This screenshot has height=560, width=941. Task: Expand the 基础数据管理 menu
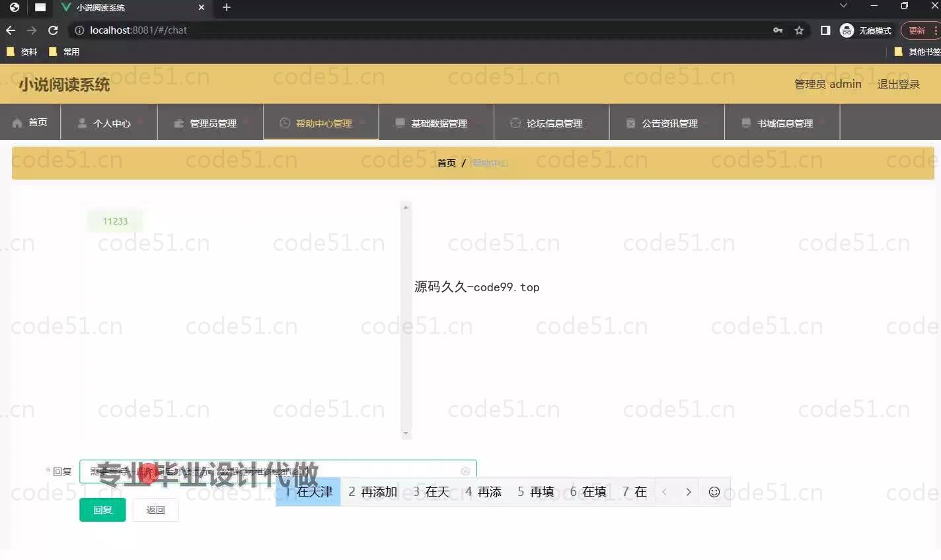(436, 123)
